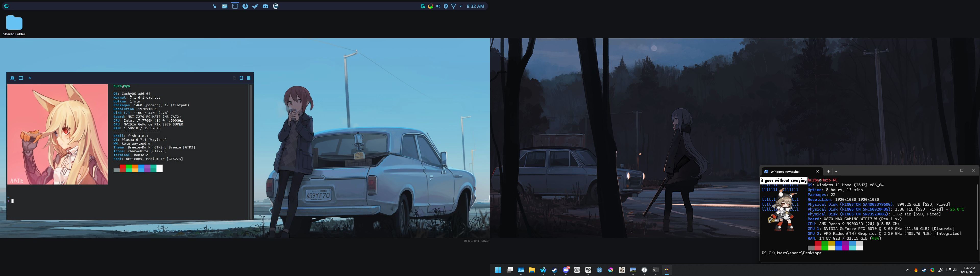Click the "CPU: AMD Ryzen 9 9900X3D" line
Viewport: 980px width, 276px height.
854,224
